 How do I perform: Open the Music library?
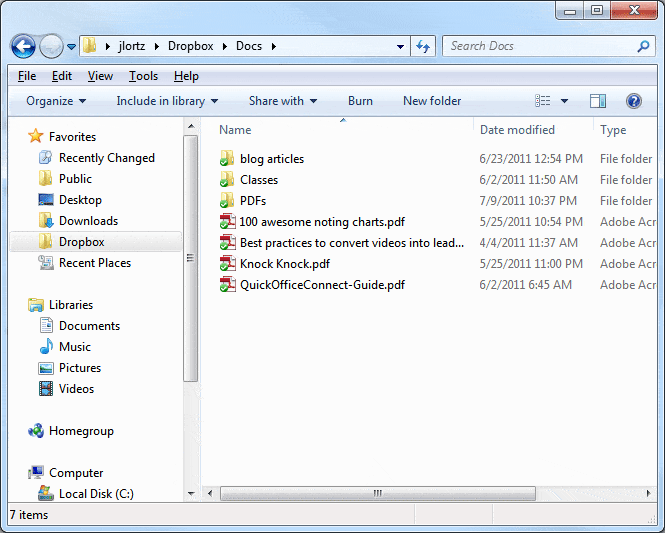65,347
